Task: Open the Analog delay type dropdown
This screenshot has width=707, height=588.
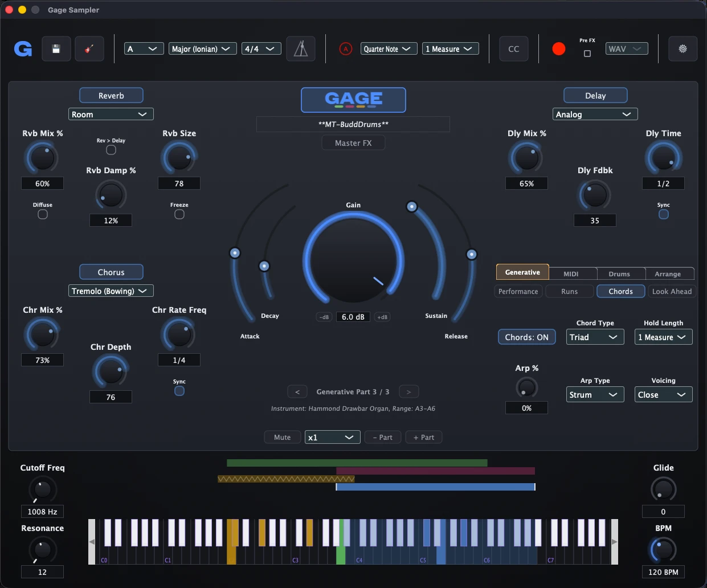Action: pos(595,115)
